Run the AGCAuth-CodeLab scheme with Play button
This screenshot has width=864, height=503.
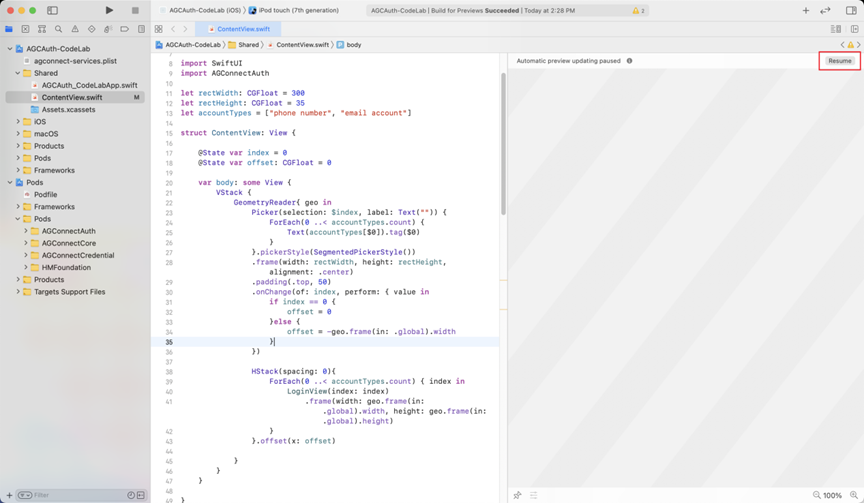point(109,10)
